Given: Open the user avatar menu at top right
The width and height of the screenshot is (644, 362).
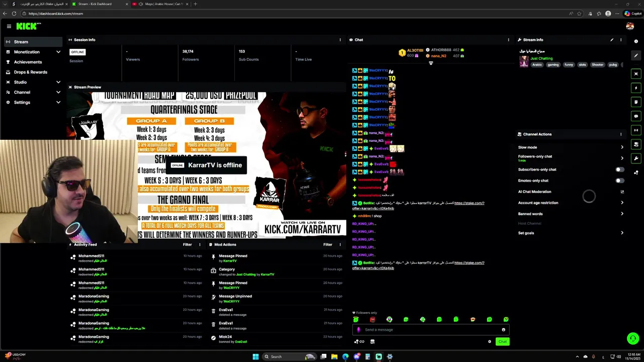Looking at the screenshot, I should (x=630, y=26).
